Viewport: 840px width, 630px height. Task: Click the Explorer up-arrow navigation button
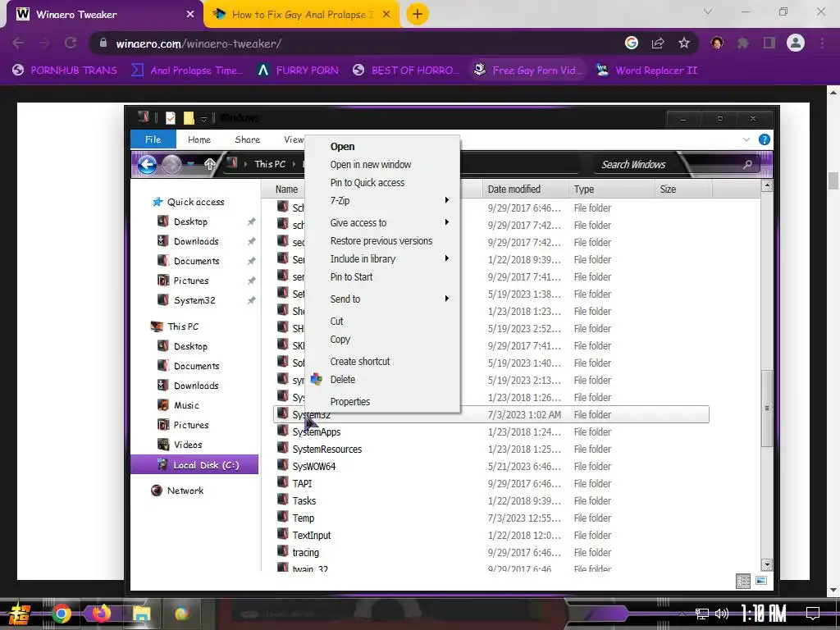click(209, 164)
